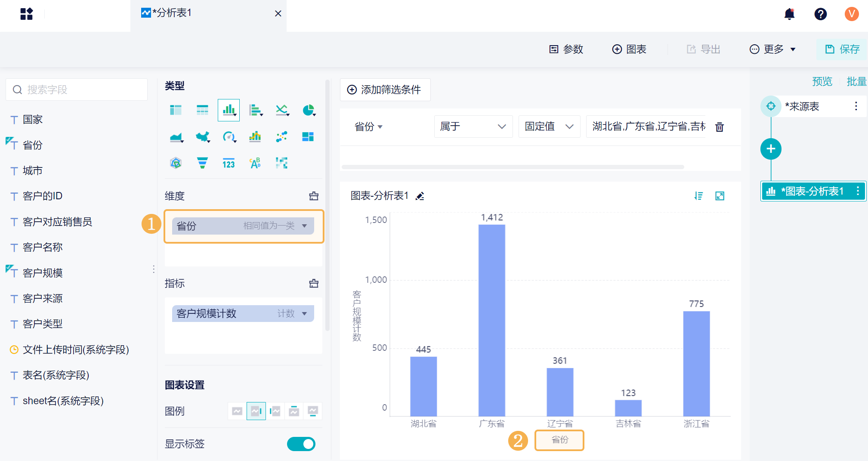This screenshot has width=868, height=461.
Task: Select the pivot table chart type icon
Action: [x=176, y=110]
